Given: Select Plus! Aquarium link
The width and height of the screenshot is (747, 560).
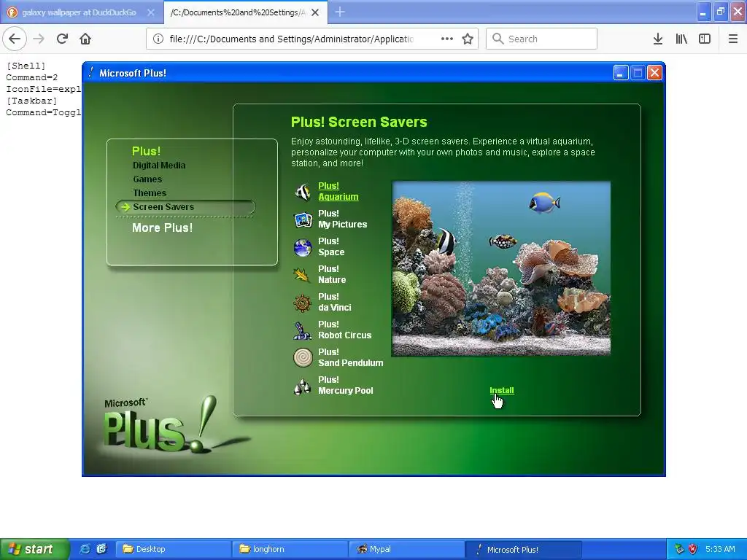Looking at the screenshot, I should (x=338, y=192).
